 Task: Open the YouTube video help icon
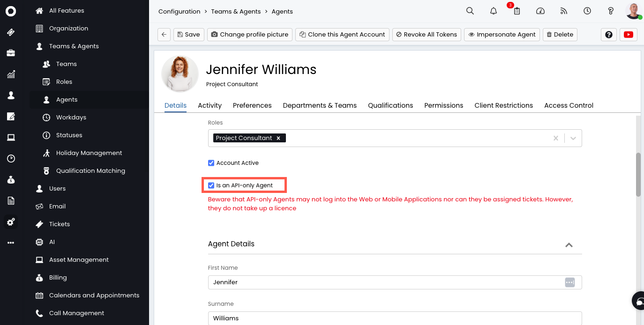click(628, 34)
